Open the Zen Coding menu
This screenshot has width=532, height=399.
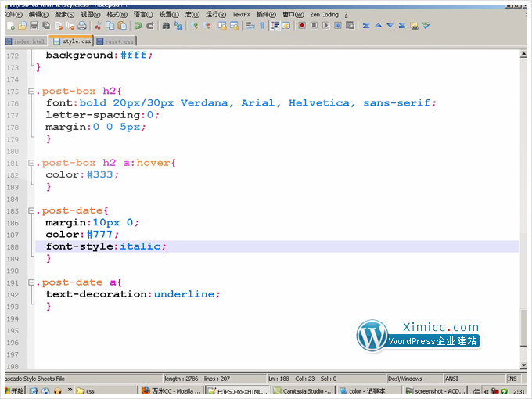click(325, 15)
